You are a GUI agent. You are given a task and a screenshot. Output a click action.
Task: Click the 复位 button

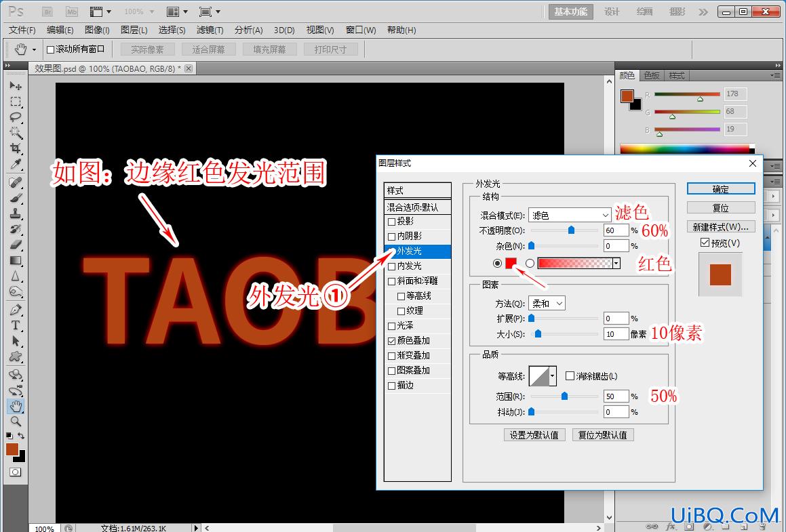721,208
